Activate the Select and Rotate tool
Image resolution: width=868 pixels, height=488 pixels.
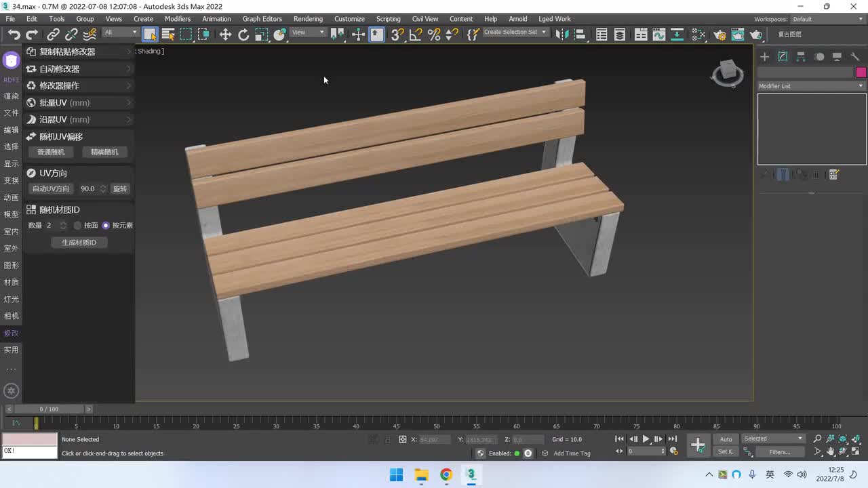(243, 35)
